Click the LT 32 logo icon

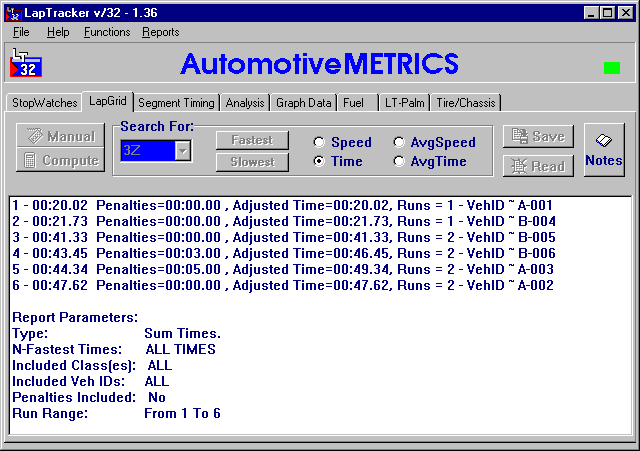pos(26,62)
